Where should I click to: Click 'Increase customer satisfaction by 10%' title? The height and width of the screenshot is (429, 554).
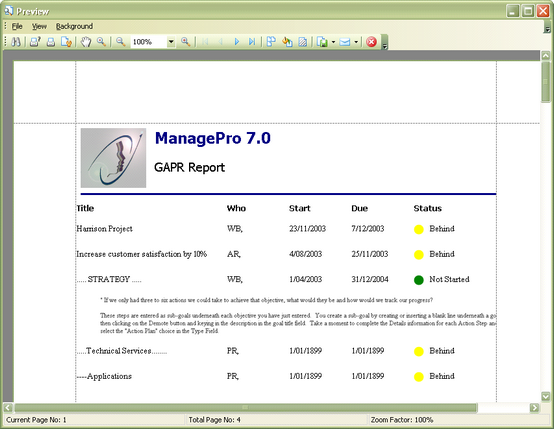(x=142, y=254)
